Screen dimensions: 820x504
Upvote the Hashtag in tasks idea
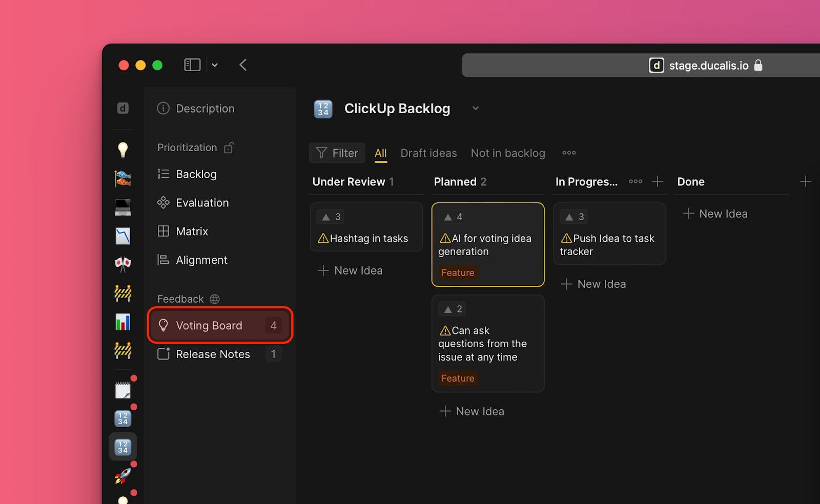click(x=331, y=217)
